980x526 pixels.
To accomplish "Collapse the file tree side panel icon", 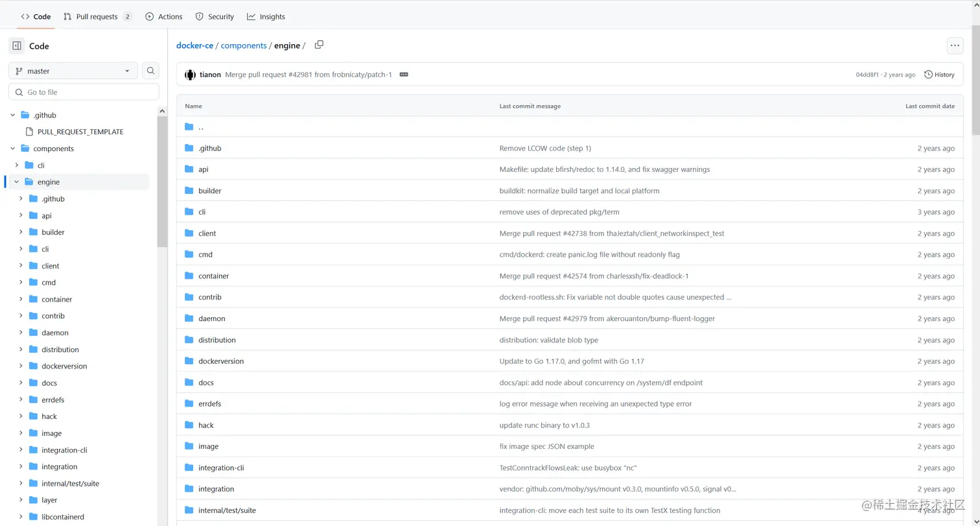I will tap(17, 46).
